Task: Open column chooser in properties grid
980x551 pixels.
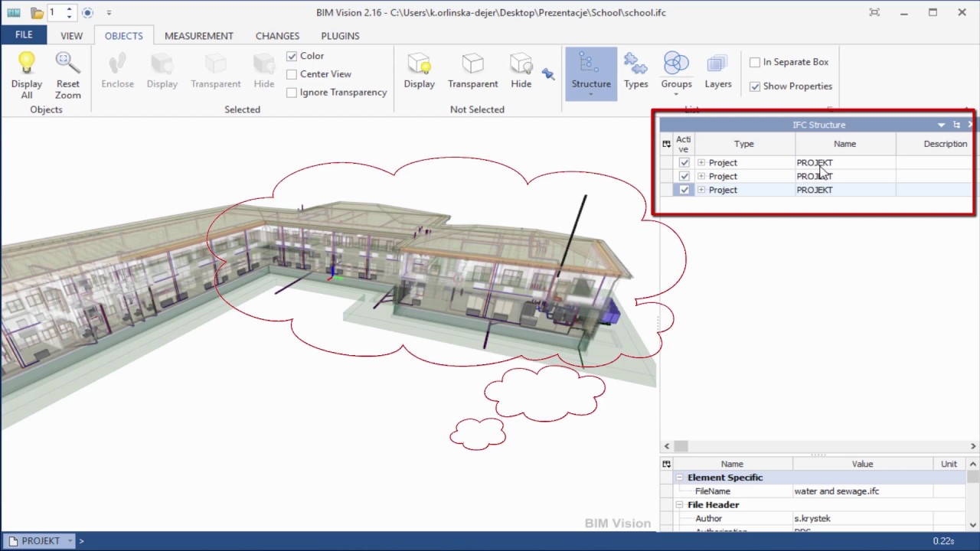Action: 666,464
